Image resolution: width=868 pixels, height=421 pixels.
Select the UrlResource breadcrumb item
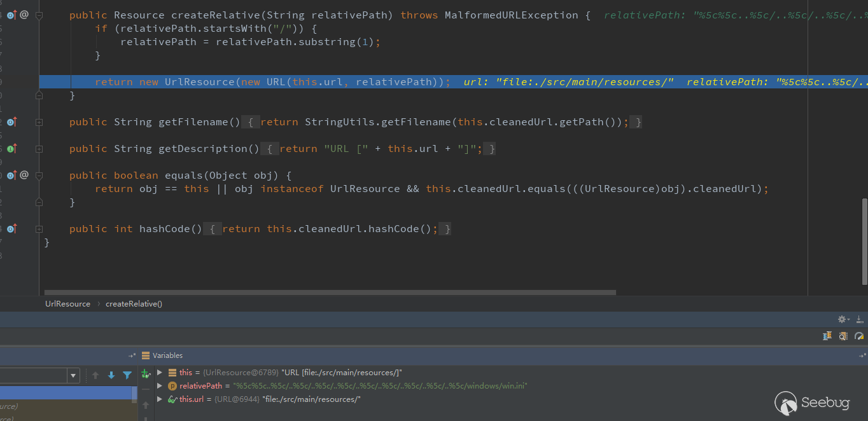67,304
